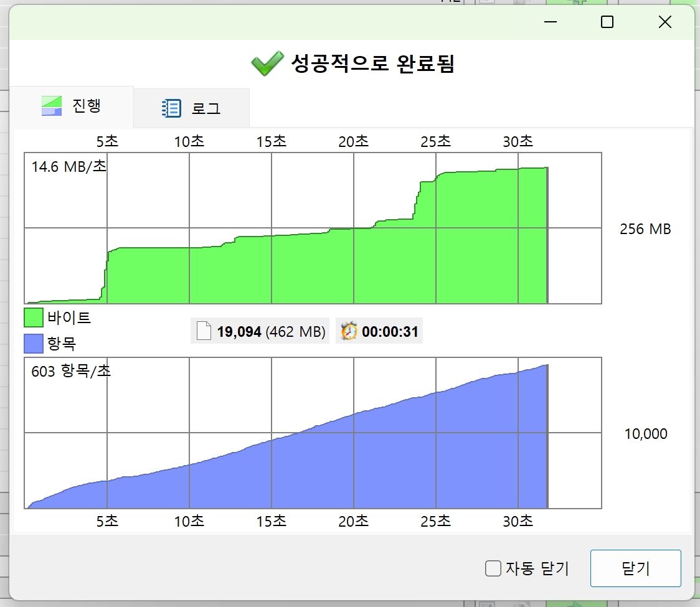Click the top 30초 time axis label
This screenshot has height=607, width=700.
(x=518, y=141)
